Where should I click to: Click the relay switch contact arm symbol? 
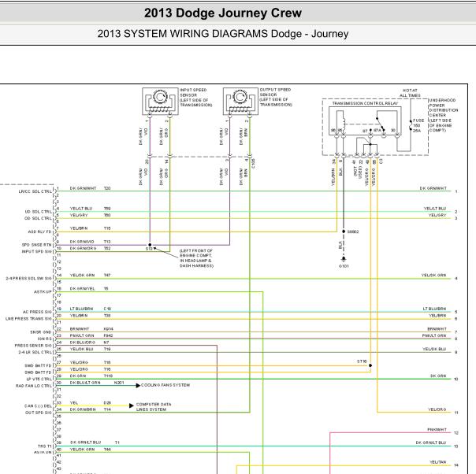click(381, 124)
